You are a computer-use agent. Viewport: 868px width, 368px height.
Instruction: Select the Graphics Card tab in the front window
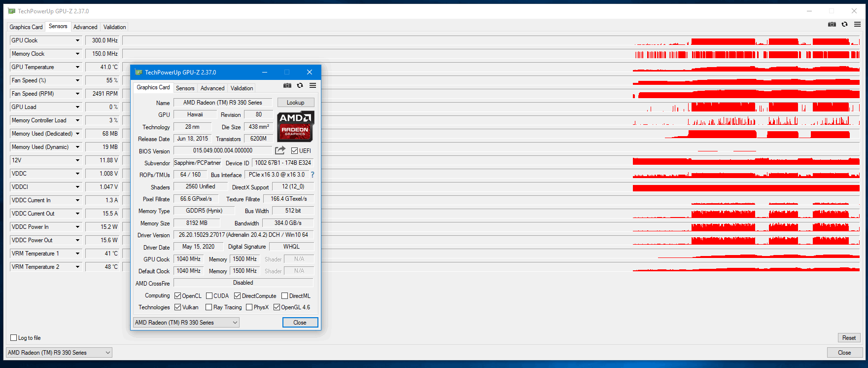click(153, 87)
